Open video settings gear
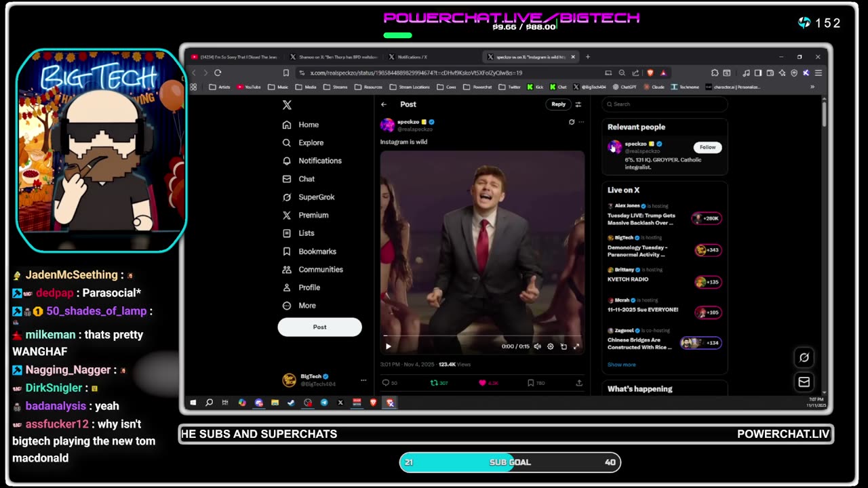 pyautogui.click(x=551, y=346)
